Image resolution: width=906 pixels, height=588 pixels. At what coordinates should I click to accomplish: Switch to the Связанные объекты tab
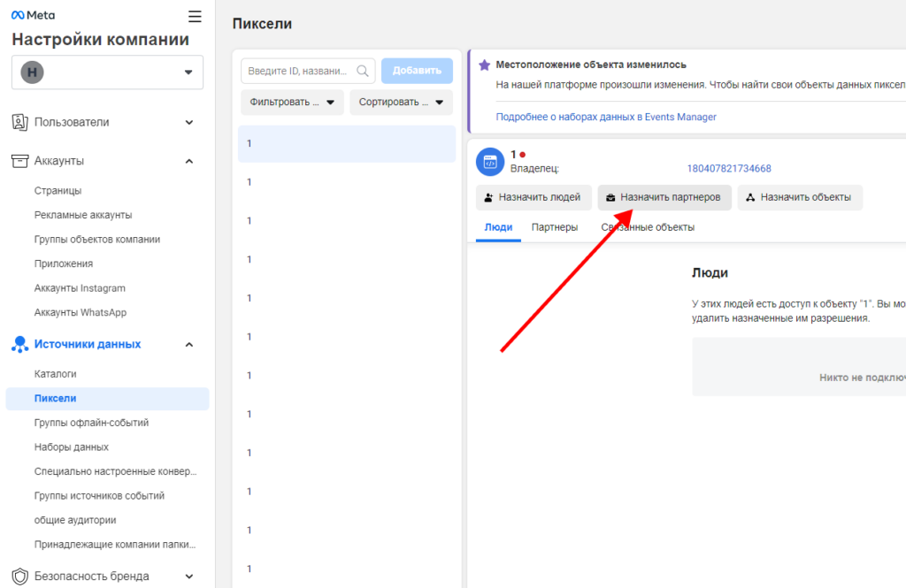pos(648,227)
